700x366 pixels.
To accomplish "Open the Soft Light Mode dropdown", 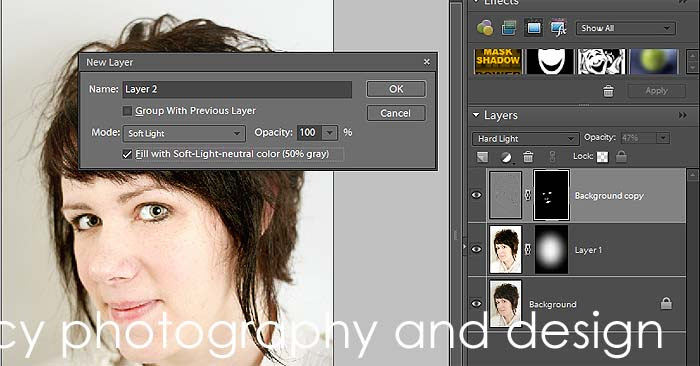I will 184,133.
